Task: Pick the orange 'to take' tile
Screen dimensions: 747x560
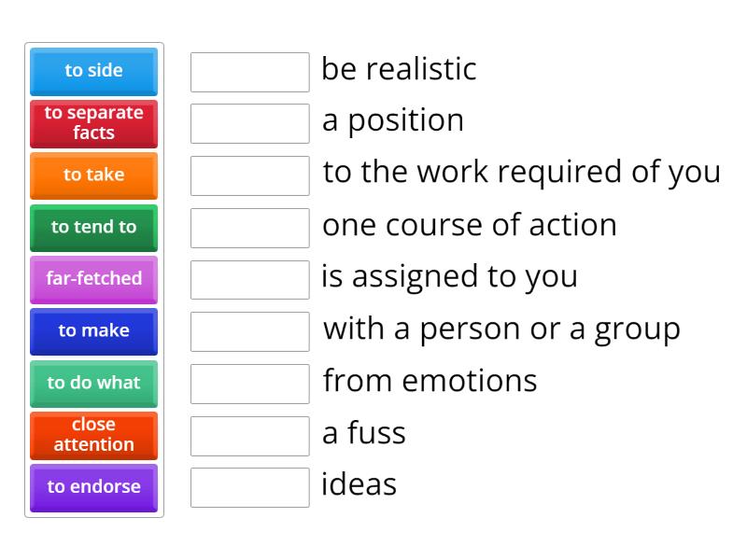Action: coord(93,175)
